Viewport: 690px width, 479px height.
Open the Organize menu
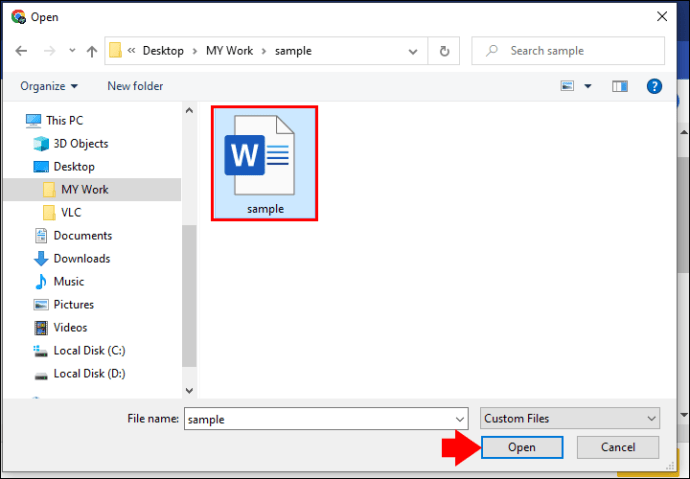49,86
